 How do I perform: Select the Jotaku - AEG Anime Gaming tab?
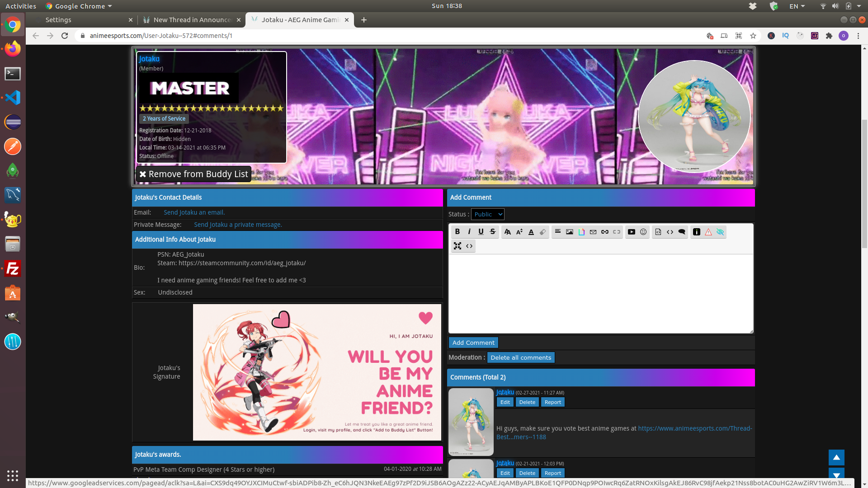tap(301, 20)
